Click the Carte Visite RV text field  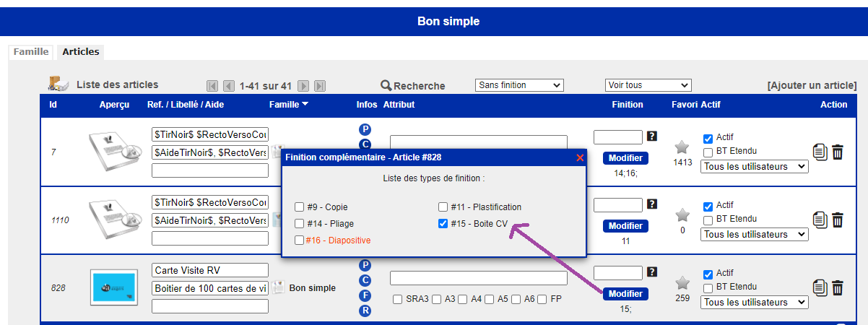tap(210, 270)
